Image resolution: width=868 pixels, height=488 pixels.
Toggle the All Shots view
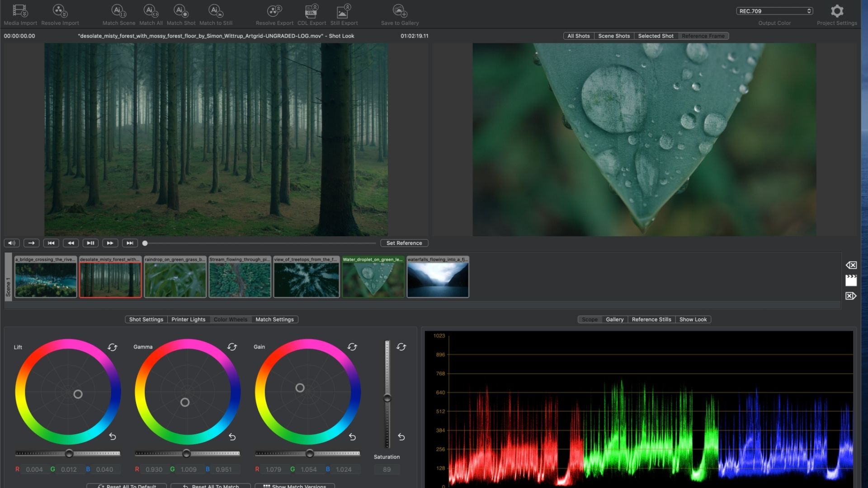[579, 36]
